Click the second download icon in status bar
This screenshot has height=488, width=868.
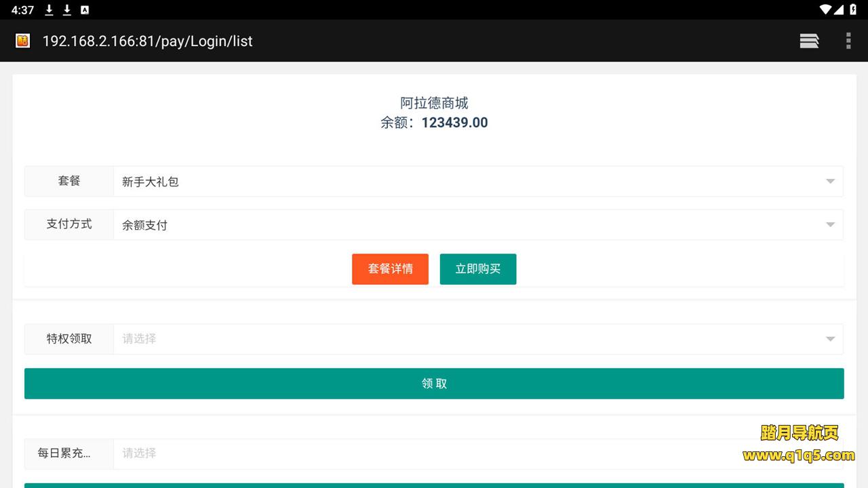point(66,10)
